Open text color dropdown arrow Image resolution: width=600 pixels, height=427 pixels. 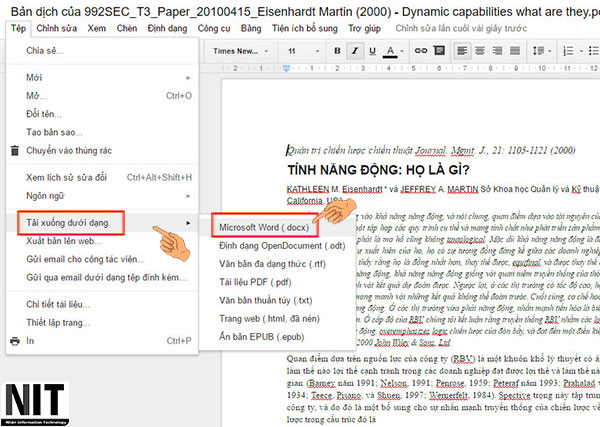point(402,51)
